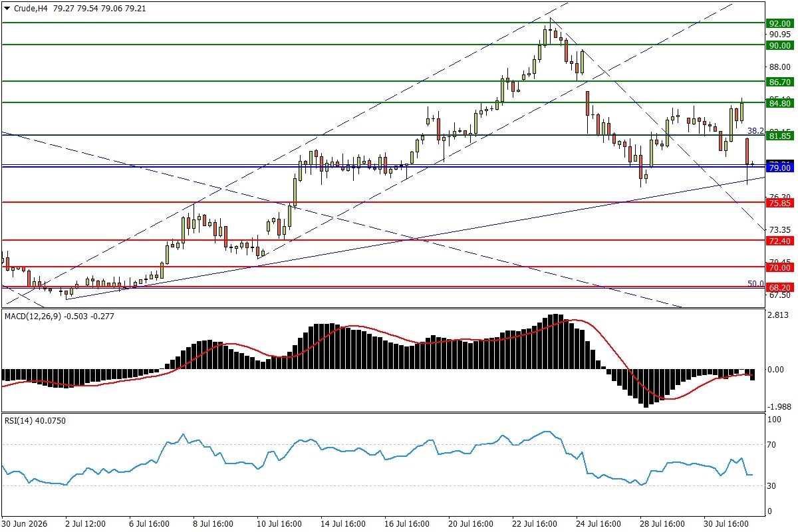Select the 90.00 resistance level label
This screenshot has height=532, width=798.
pyautogui.click(x=779, y=45)
